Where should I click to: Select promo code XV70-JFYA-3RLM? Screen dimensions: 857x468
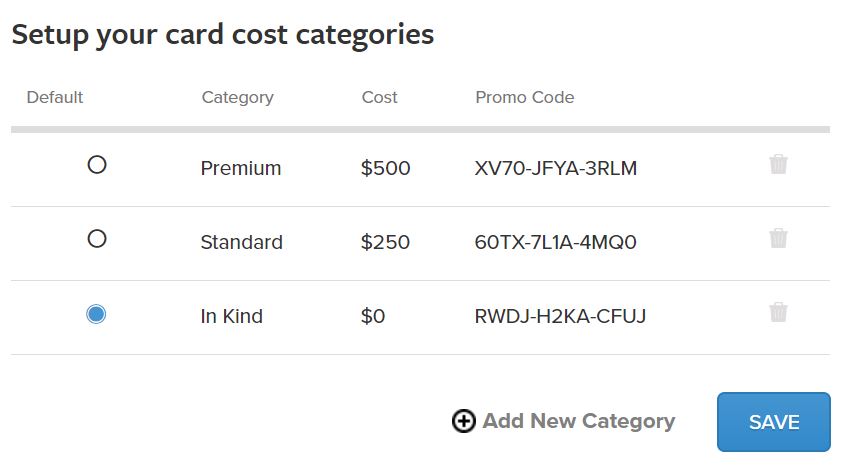(556, 168)
